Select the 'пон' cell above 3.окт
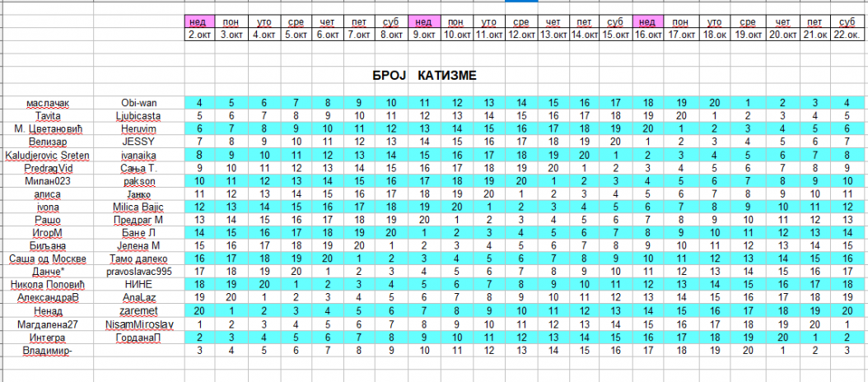The width and height of the screenshot is (868, 382). (x=231, y=22)
